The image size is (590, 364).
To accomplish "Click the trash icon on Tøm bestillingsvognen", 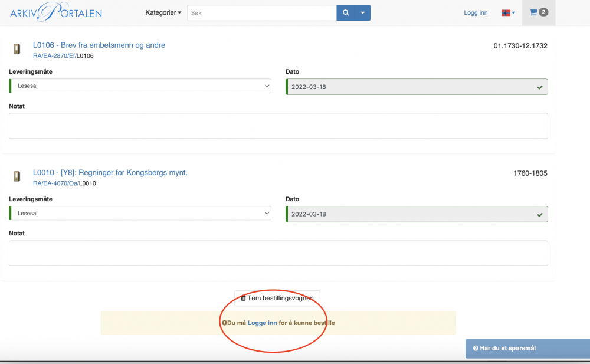I will tap(243, 299).
